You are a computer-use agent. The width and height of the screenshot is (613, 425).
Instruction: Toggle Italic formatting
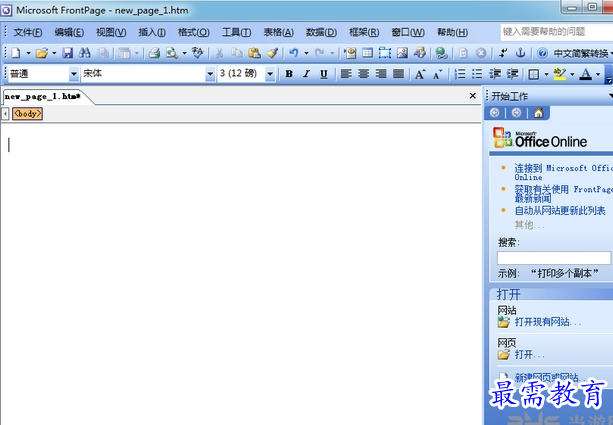click(x=306, y=74)
